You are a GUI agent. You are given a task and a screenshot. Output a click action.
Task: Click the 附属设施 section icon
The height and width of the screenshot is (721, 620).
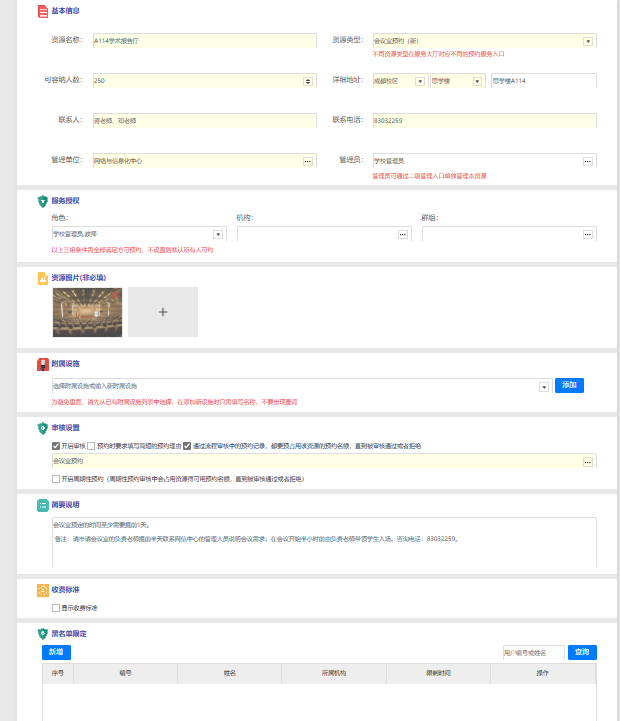click(42, 364)
